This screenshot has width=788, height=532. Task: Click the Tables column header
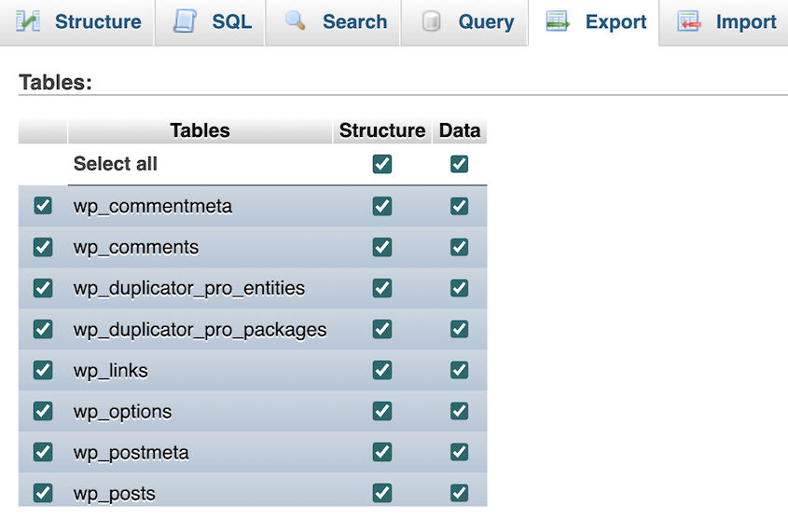point(200,130)
